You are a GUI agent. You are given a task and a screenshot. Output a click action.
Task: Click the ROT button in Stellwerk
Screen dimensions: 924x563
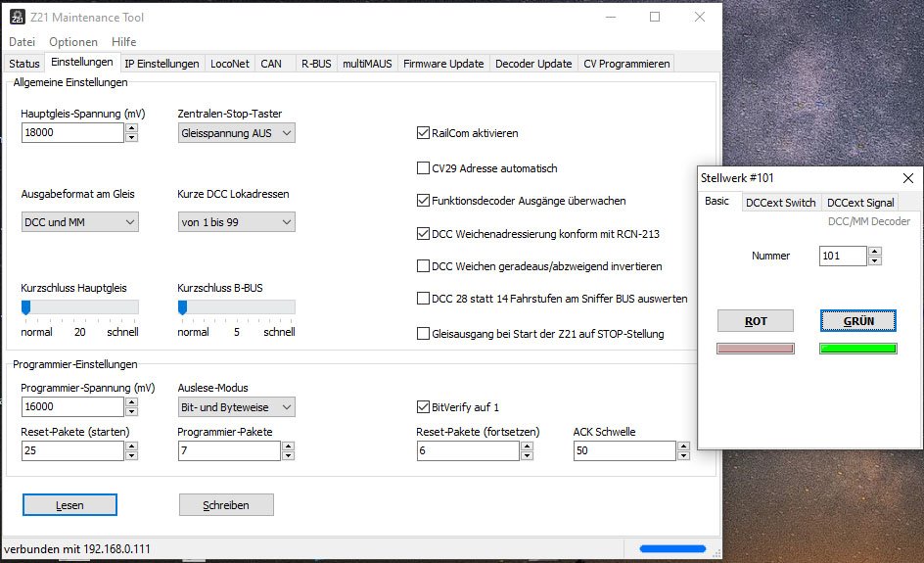click(756, 321)
